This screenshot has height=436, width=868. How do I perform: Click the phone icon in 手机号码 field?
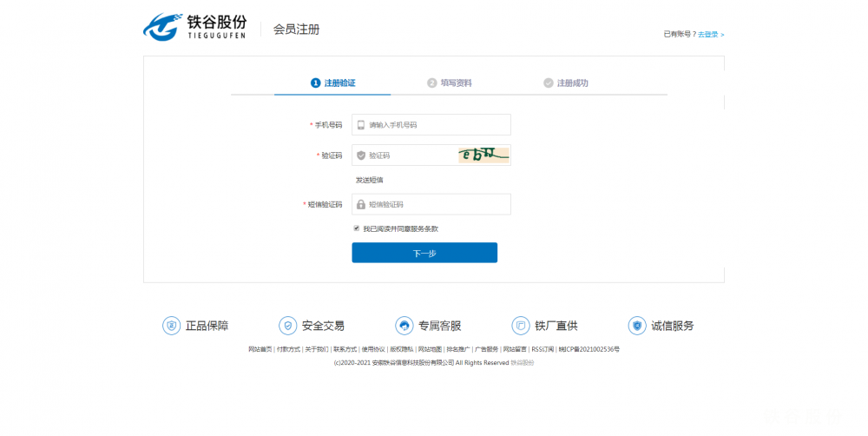click(x=361, y=125)
